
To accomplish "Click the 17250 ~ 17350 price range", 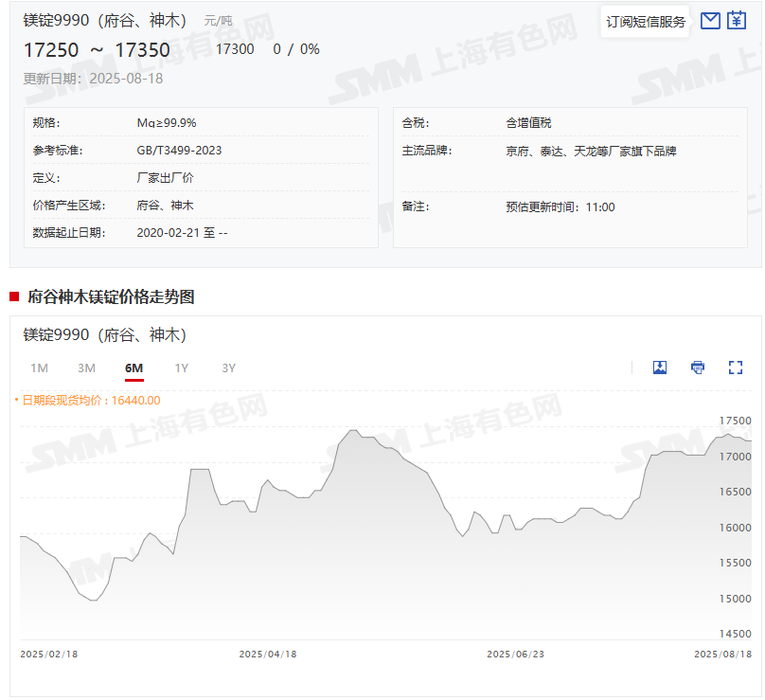I will 97,50.
